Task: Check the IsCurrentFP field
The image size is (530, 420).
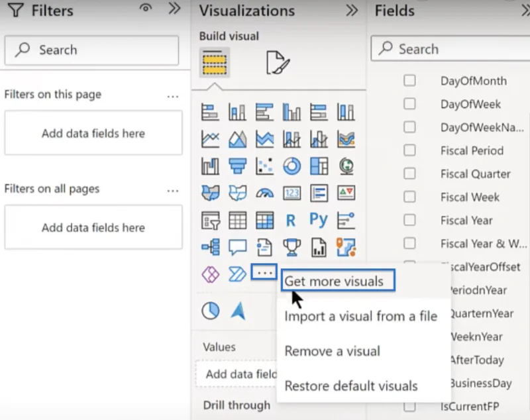Action: (x=409, y=407)
